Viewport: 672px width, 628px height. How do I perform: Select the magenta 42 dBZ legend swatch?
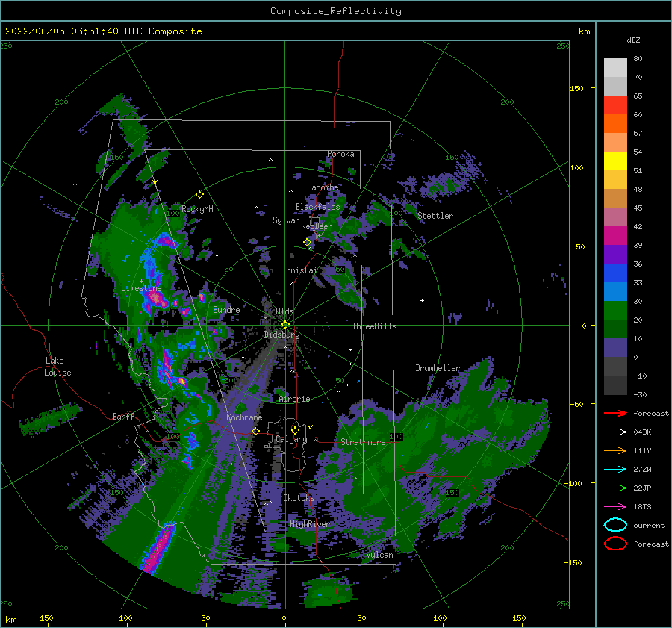tap(615, 235)
